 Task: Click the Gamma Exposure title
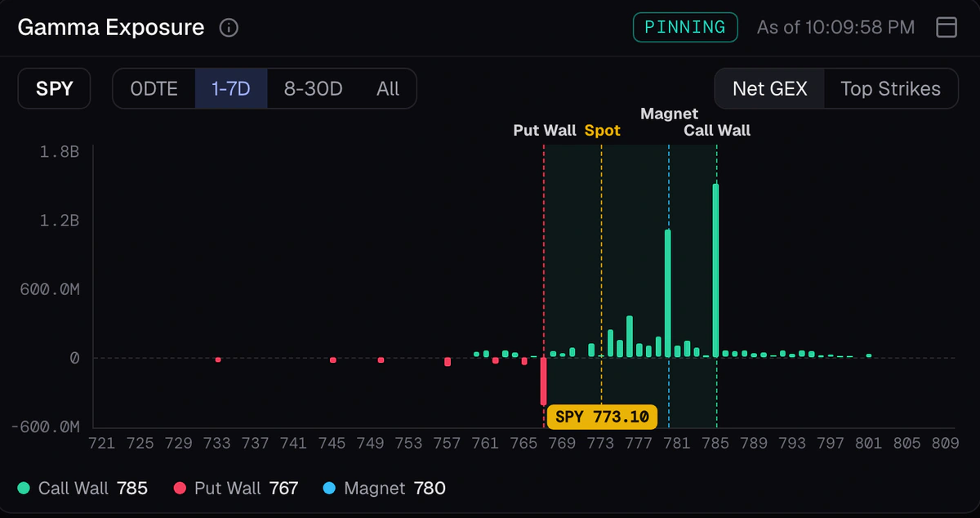pos(111,27)
